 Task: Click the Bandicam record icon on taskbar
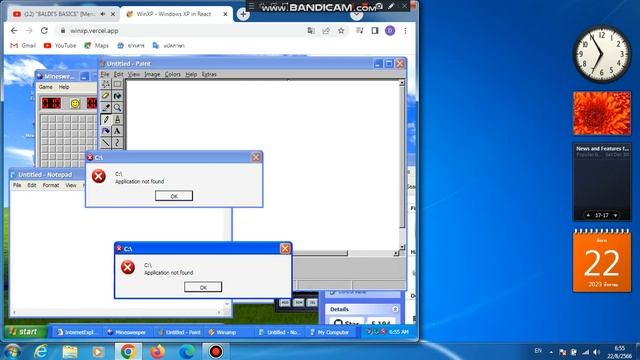tap(216, 351)
